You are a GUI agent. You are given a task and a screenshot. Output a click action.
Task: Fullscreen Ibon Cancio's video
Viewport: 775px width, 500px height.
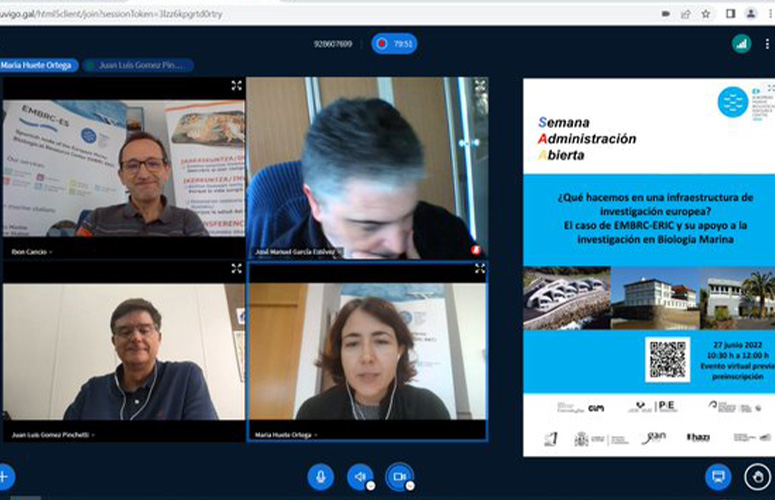click(x=237, y=86)
